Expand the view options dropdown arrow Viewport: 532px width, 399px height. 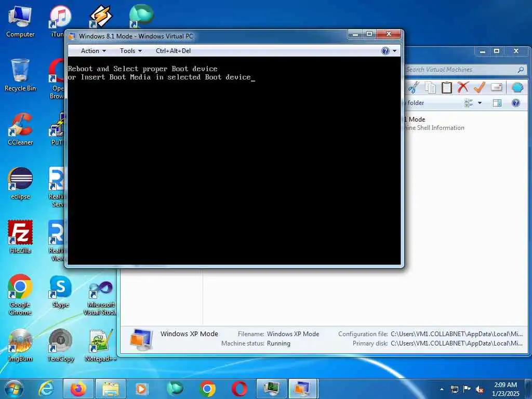click(x=480, y=103)
